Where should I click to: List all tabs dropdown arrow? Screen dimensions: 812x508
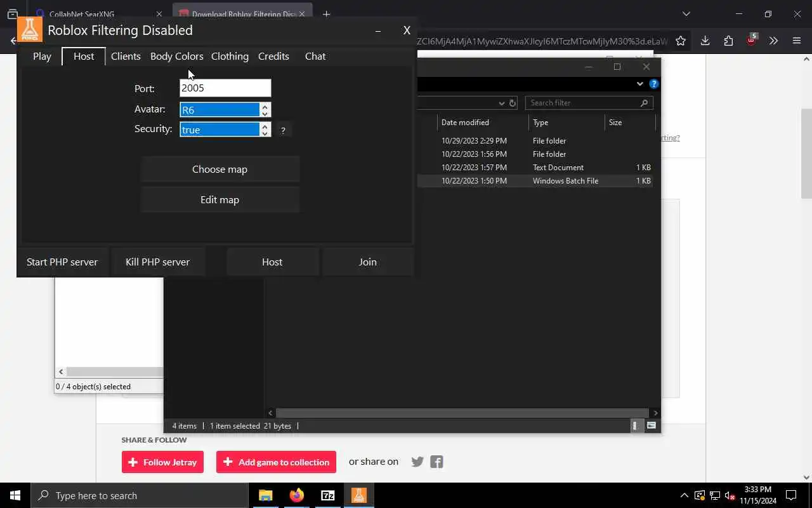[x=686, y=14]
